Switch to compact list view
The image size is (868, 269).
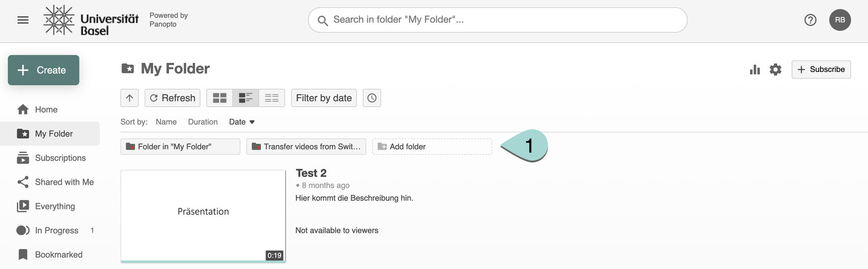(272, 98)
